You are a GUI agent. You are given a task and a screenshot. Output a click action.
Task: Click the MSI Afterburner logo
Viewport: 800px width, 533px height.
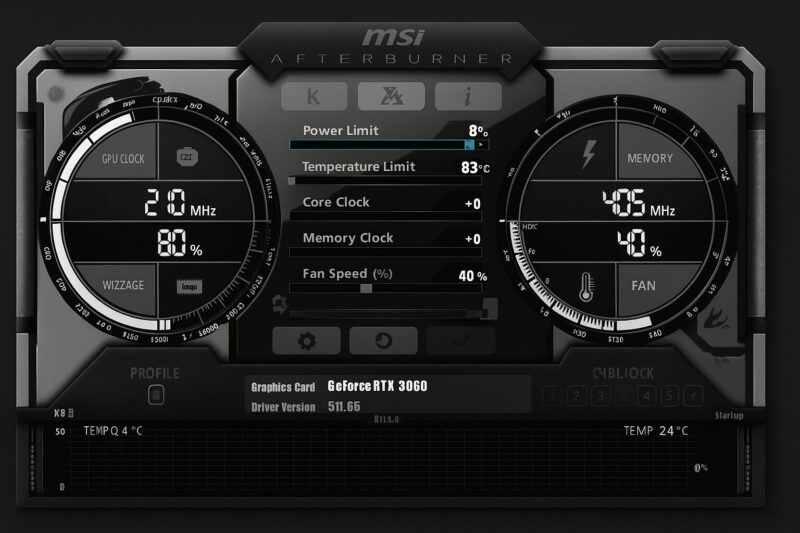point(392,46)
